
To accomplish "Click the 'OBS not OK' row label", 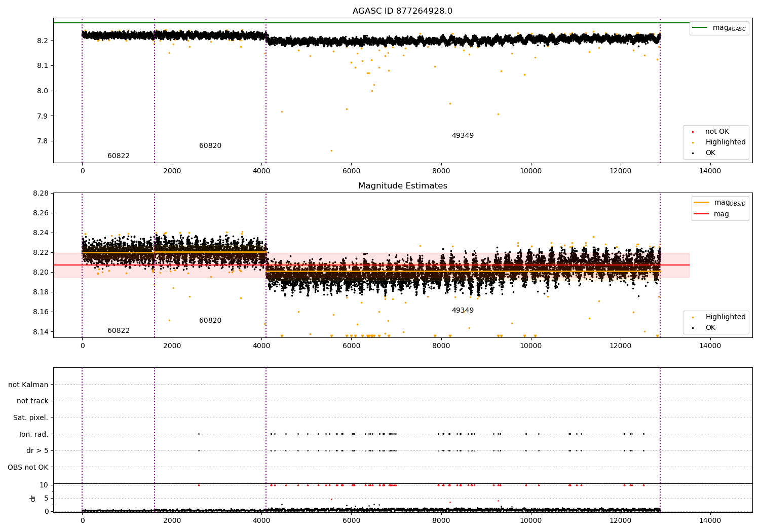I will pyautogui.click(x=28, y=467).
